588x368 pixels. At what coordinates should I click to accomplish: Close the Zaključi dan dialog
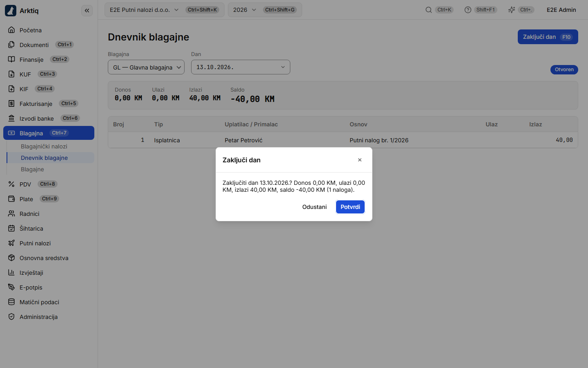tap(360, 160)
